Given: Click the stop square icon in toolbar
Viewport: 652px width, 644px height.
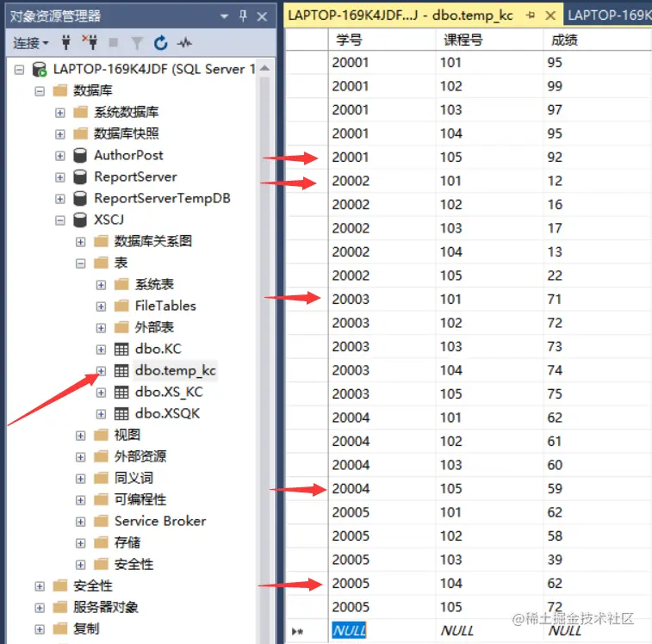Looking at the screenshot, I should pyautogui.click(x=113, y=42).
